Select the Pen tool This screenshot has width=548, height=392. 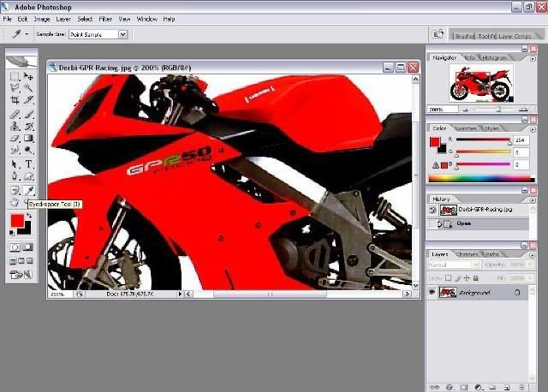point(15,175)
